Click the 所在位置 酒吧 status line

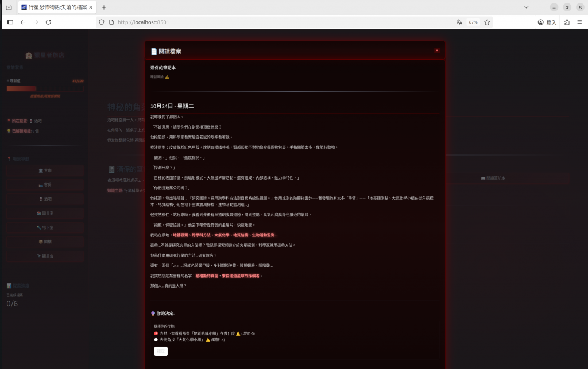click(24, 121)
